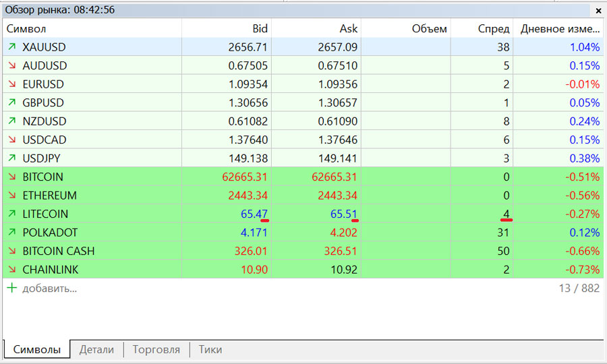
Task: Click the red down arrow beside BITCOIN
Action: [11, 177]
